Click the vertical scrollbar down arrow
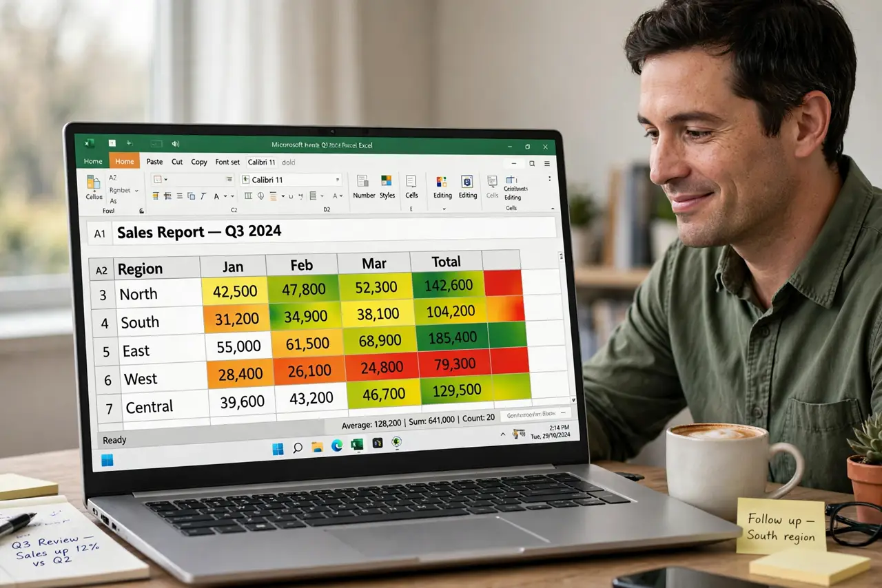 573,399
